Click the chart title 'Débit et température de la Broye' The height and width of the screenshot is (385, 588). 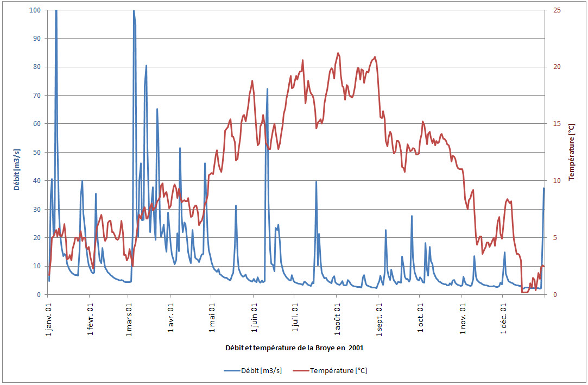[293, 348]
